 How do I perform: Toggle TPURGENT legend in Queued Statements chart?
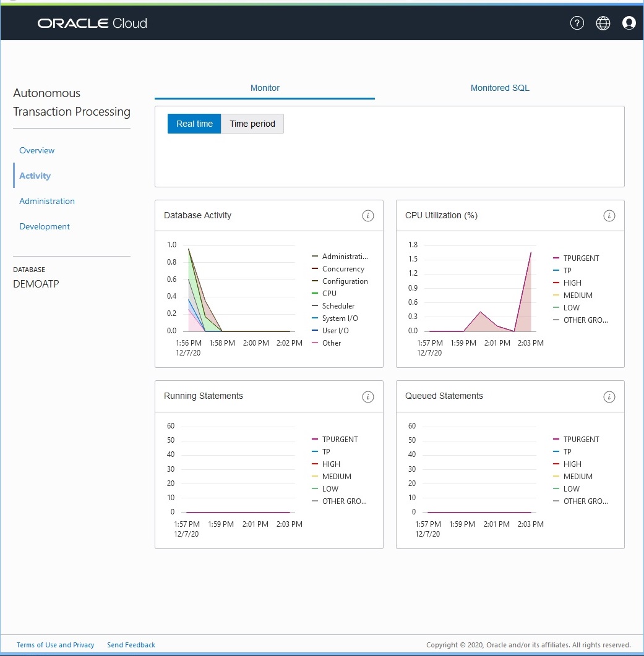click(576, 439)
